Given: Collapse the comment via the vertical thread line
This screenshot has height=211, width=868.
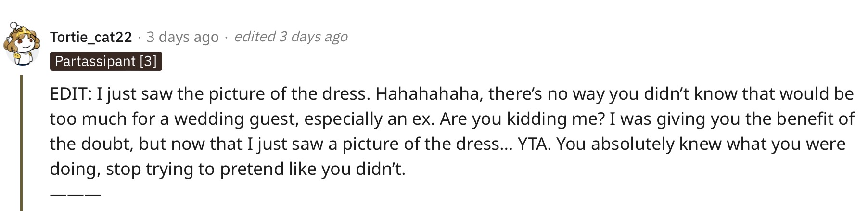Looking at the screenshot, I should (x=21, y=143).
